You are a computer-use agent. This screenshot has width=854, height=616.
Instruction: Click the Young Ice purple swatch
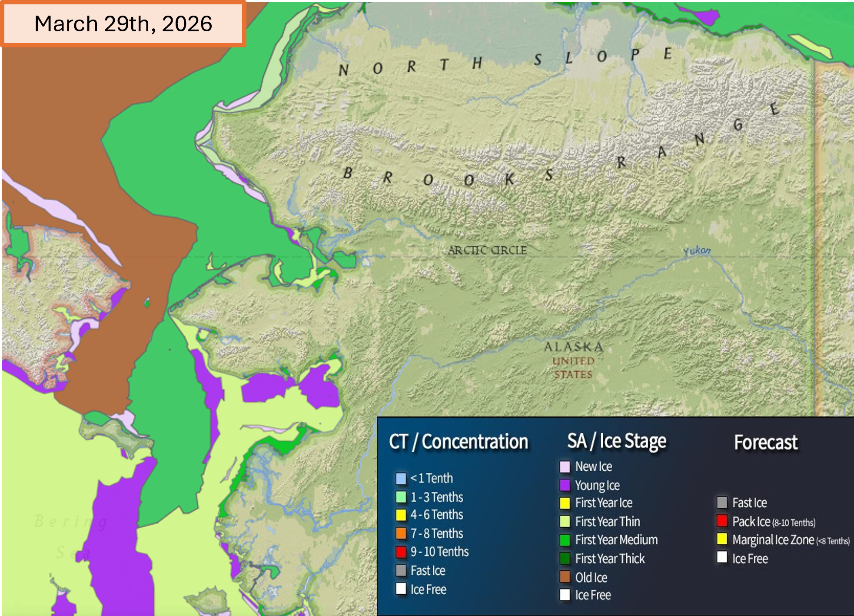tap(565, 485)
